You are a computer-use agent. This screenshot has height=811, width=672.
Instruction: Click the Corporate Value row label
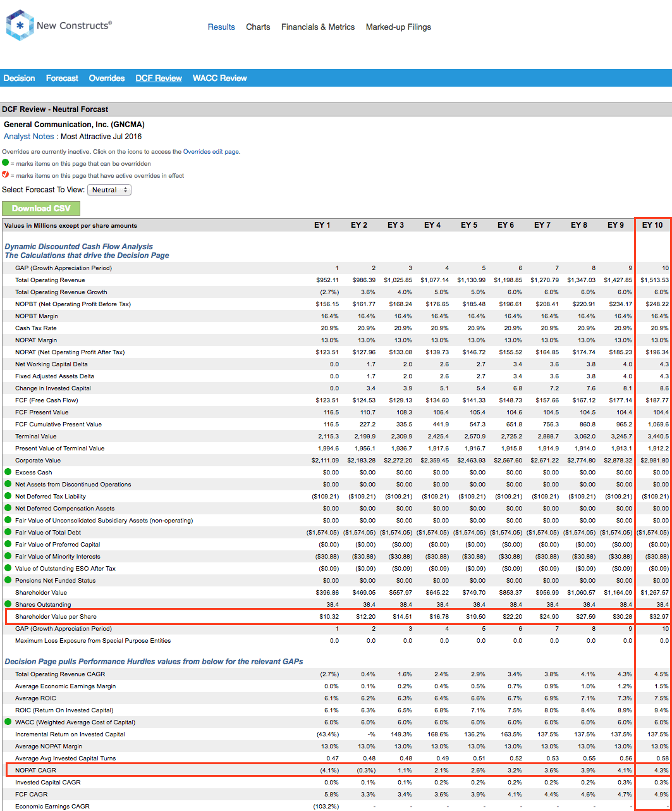click(x=38, y=461)
